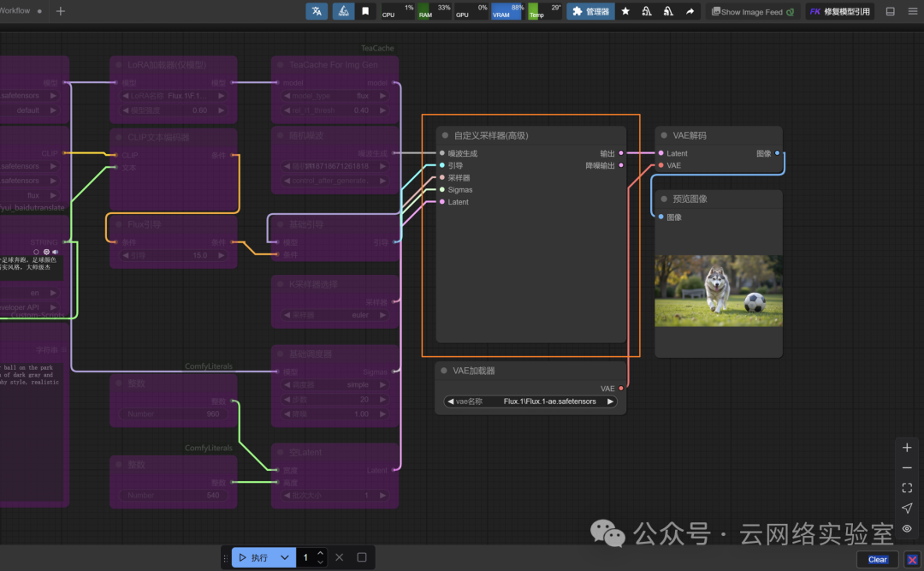924x571 pixels.
Task: Click the husky preview image thumbnail
Action: tap(719, 291)
